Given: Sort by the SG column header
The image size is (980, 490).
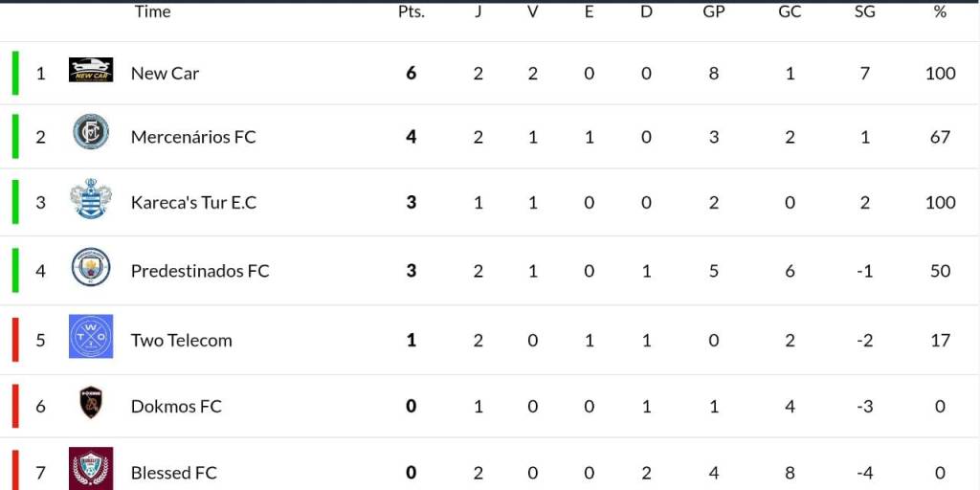Looking at the screenshot, I should [865, 11].
